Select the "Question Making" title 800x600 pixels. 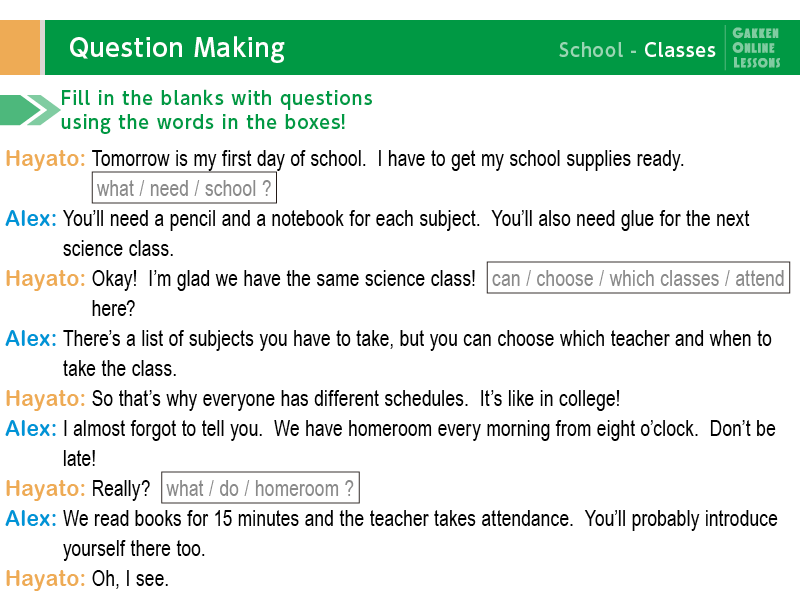pyautogui.click(x=177, y=48)
